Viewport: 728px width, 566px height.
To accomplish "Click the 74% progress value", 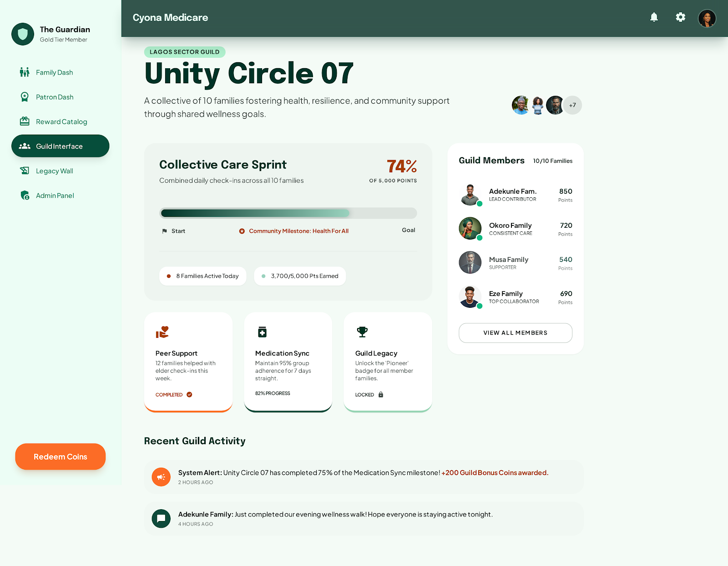I will point(402,166).
